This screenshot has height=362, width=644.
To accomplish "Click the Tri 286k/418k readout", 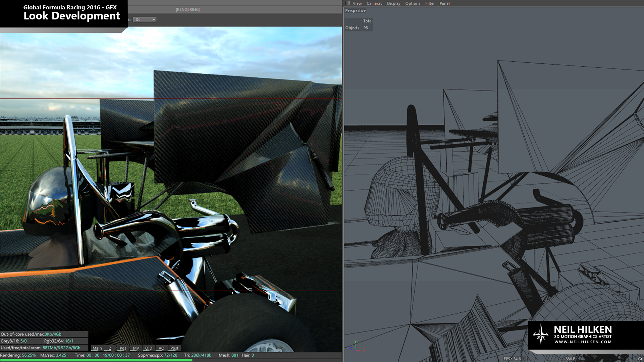I will pyautogui.click(x=198, y=355).
